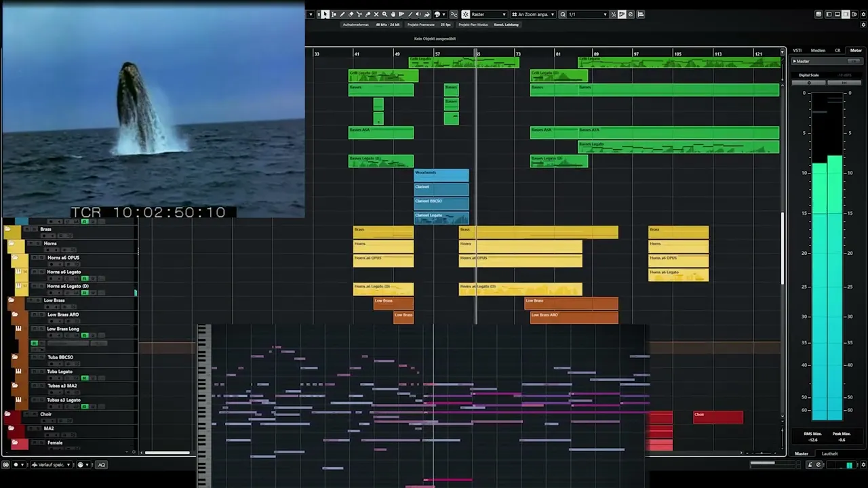Select the Play speaker tool
The image size is (868, 488).
[418, 14]
